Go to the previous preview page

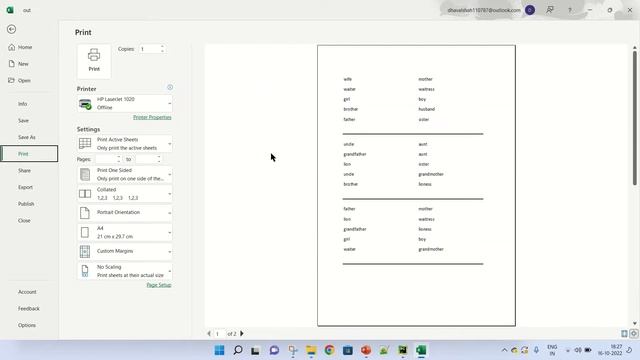pyautogui.click(x=209, y=334)
